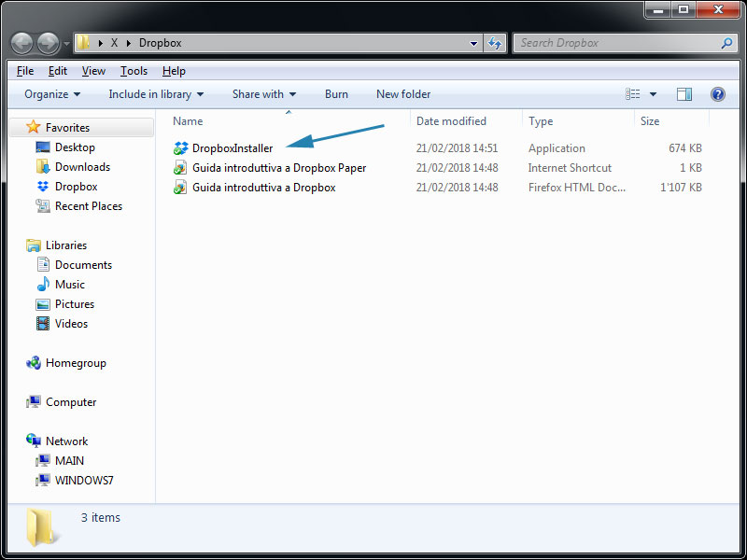
Task: Click 21/02/2018 14:51 date cell
Action: pyautogui.click(x=457, y=148)
